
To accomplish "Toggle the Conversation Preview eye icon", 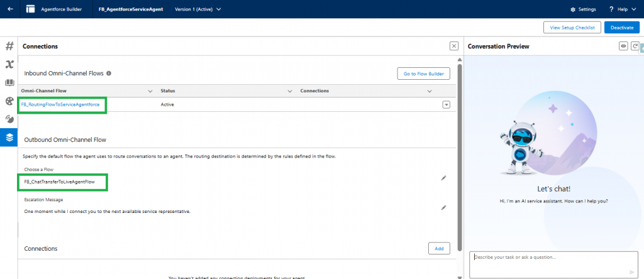I will (623, 46).
